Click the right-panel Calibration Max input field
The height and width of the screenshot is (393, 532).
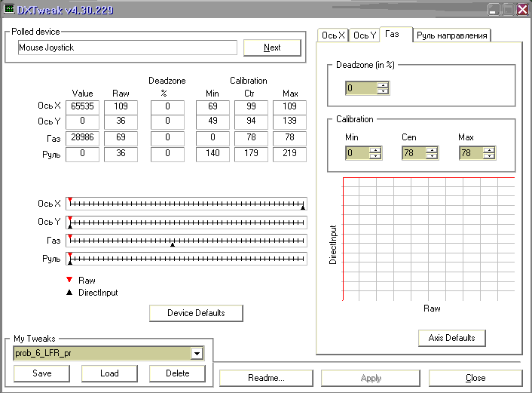pos(471,153)
